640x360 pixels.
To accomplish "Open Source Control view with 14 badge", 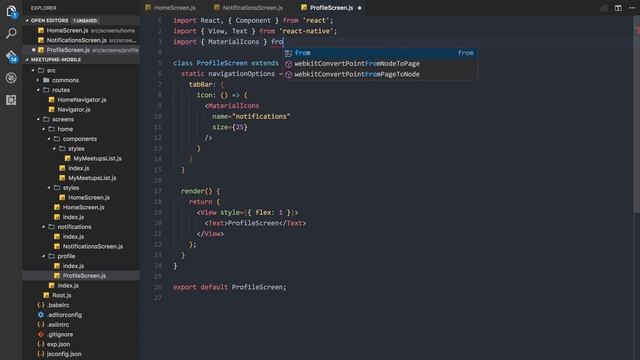I will (x=11, y=56).
